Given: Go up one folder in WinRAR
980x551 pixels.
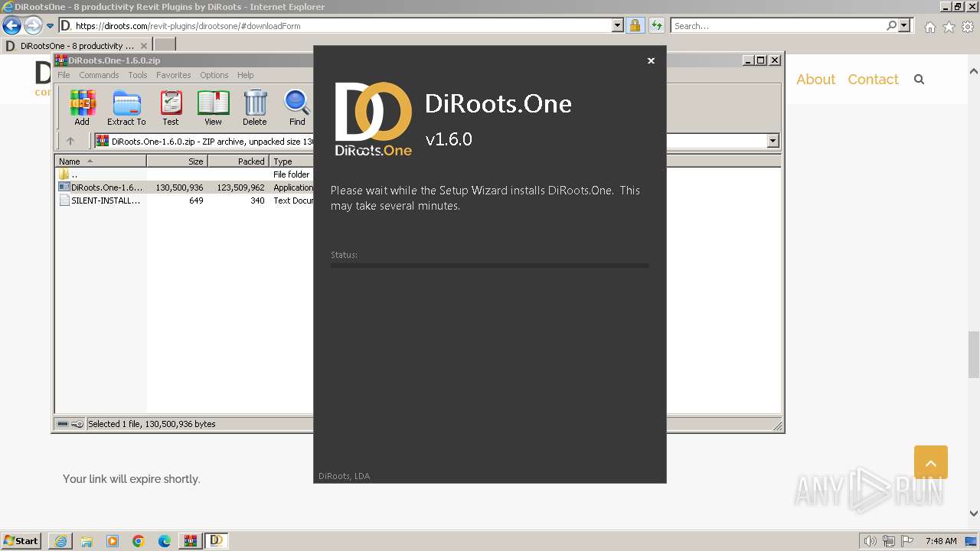Looking at the screenshot, I should 70,141.
